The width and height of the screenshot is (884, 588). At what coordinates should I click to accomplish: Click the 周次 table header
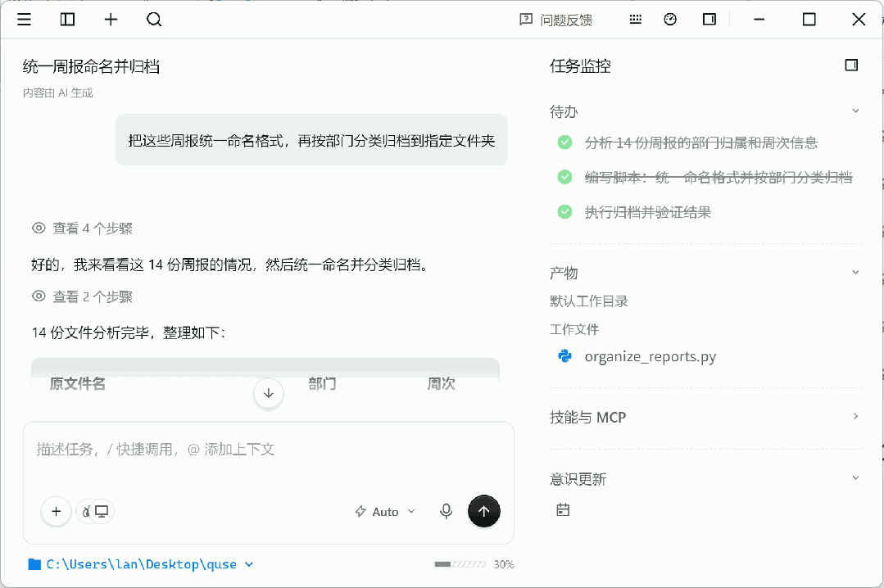pyautogui.click(x=441, y=384)
